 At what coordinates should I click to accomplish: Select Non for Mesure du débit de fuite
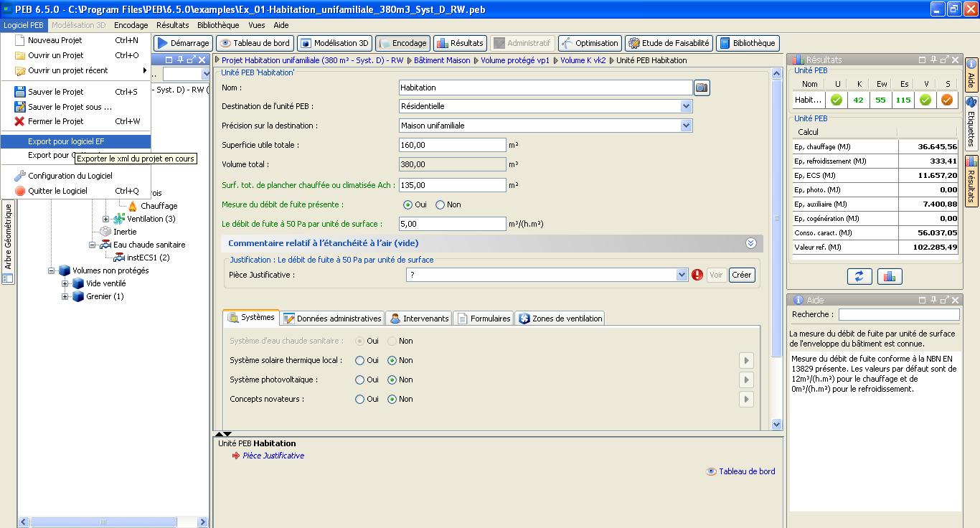440,204
